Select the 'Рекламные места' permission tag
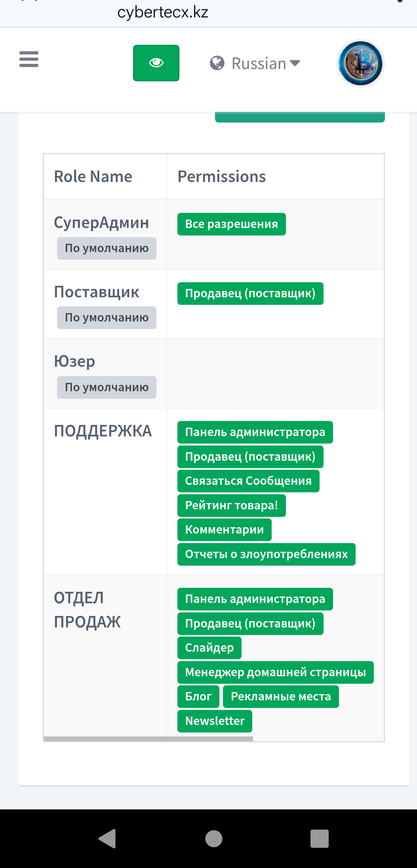The width and height of the screenshot is (417, 868). coord(281,697)
